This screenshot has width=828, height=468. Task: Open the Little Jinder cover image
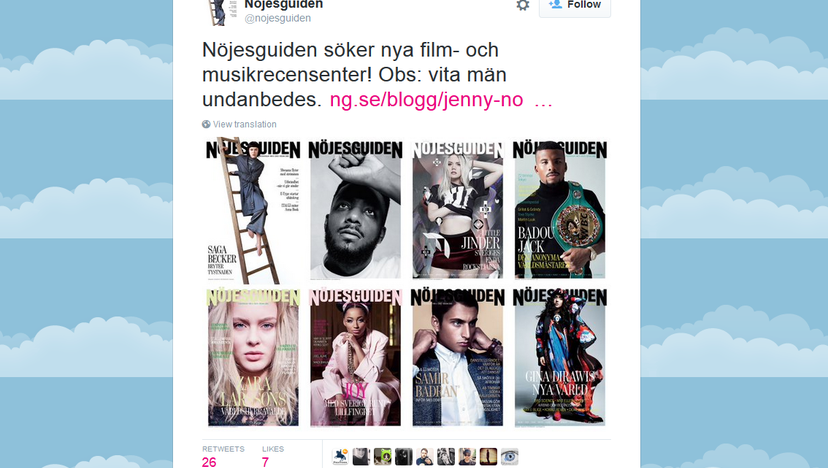point(457,210)
